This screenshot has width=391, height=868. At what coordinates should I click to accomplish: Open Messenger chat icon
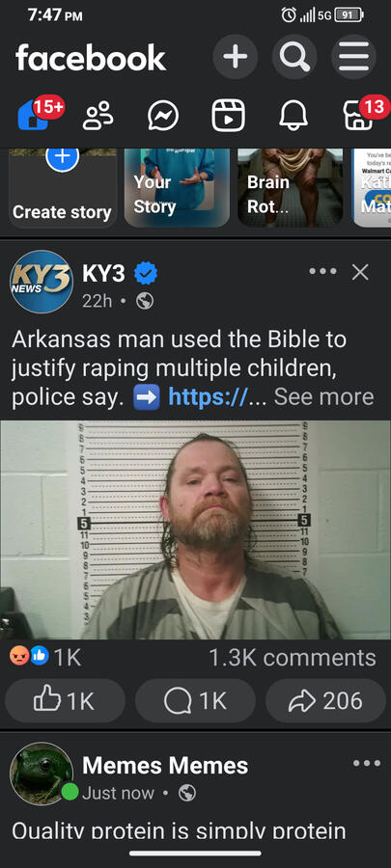pos(163,117)
